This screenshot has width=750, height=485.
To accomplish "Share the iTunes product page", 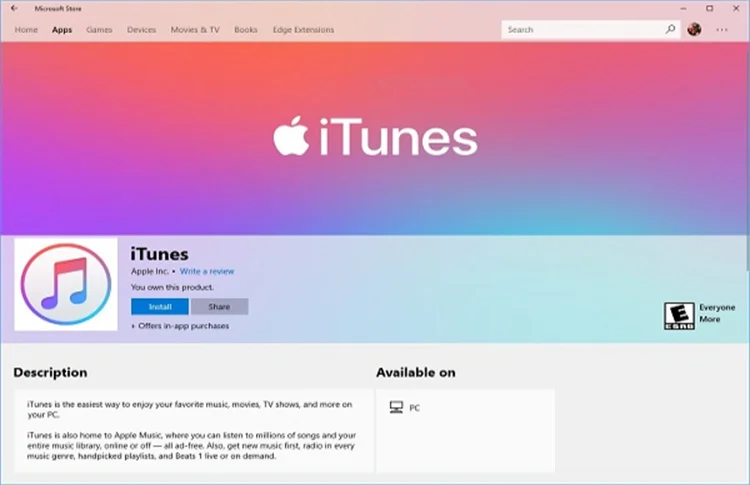I will click(x=220, y=307).
